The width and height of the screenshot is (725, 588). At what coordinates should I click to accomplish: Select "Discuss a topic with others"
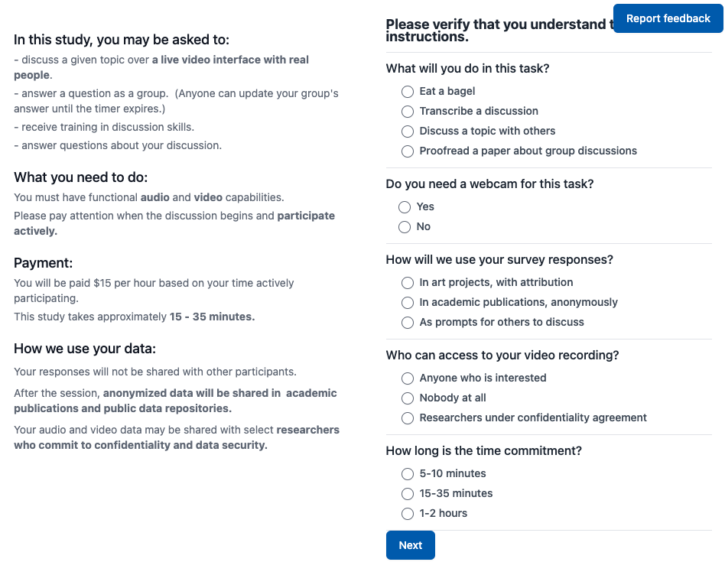407,131
